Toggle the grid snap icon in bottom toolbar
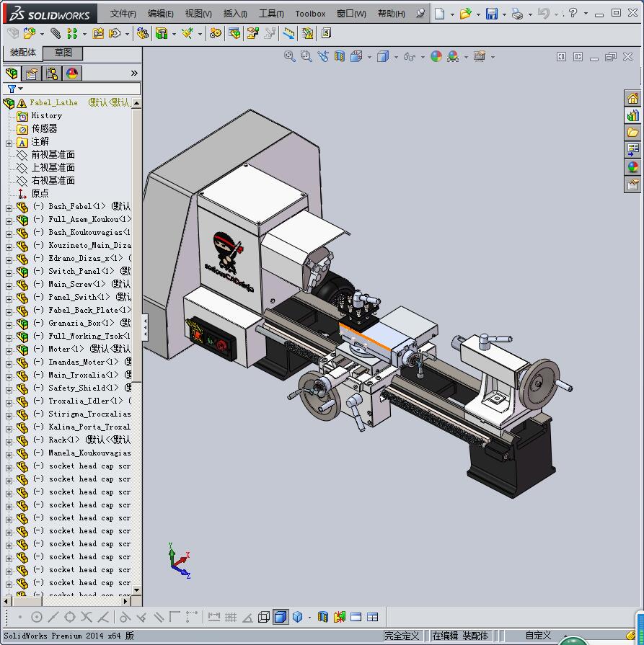The height and width of the screenshot is (645, 644). [x=231, y=617]
